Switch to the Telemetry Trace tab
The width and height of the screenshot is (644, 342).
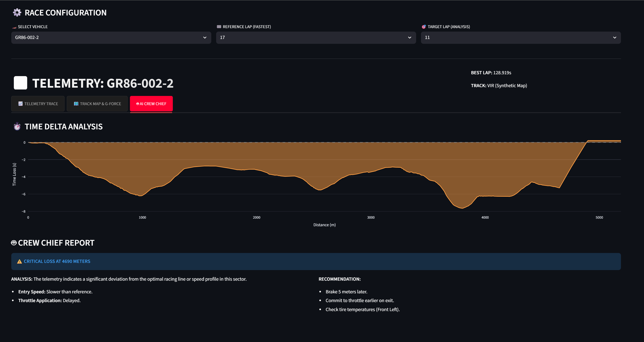point(38,104)
